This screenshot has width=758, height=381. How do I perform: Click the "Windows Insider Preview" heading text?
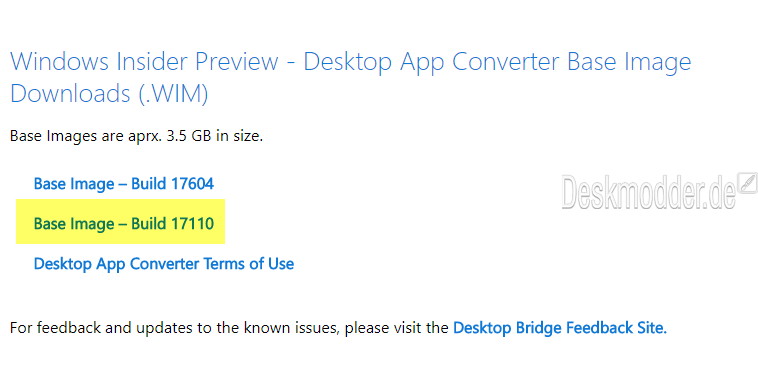coord(145,62)
